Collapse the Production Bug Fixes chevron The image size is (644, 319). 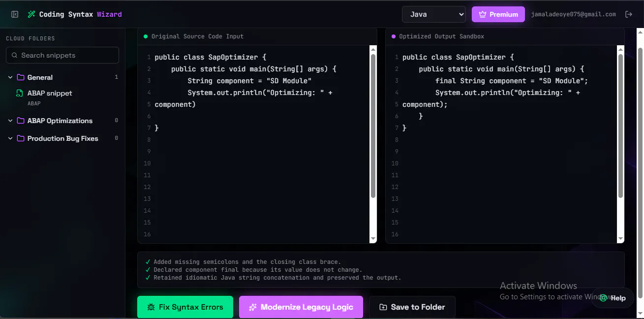coord(10,138)
